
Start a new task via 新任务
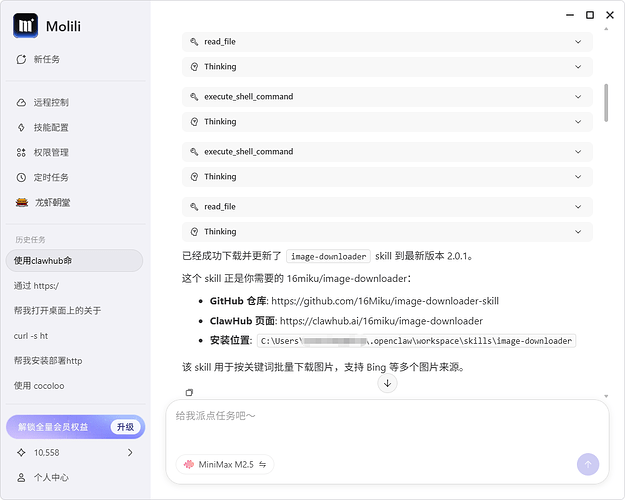(x=46, y=60)
